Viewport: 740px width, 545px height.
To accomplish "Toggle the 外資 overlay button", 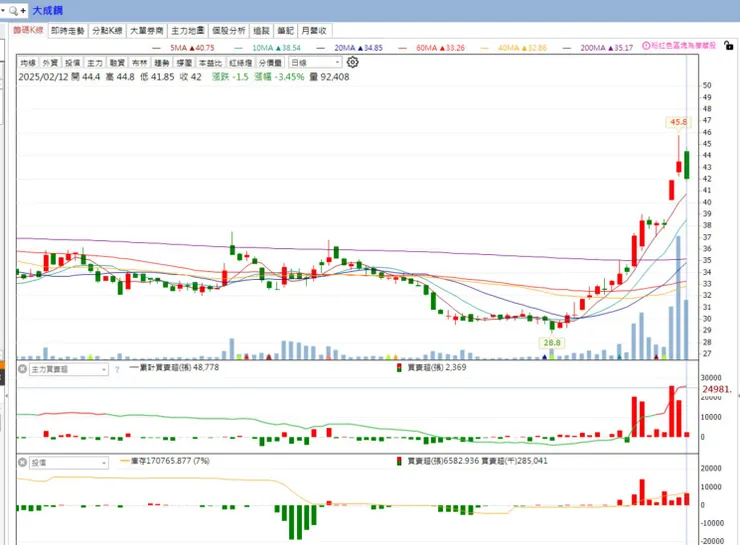I will (x=50, y=63).
